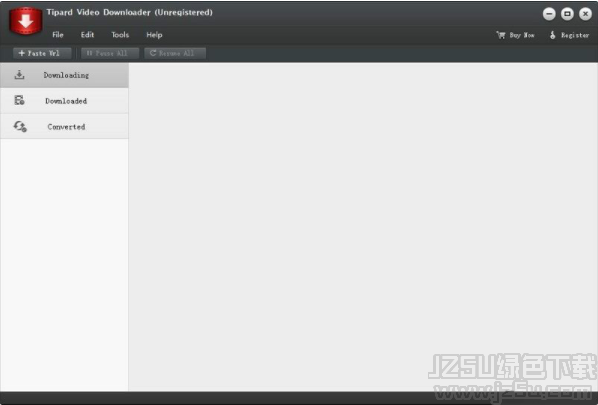Click the red Tipard downloader logo icon
Screen dimensions: 598x405
click(x=26, y=21)
